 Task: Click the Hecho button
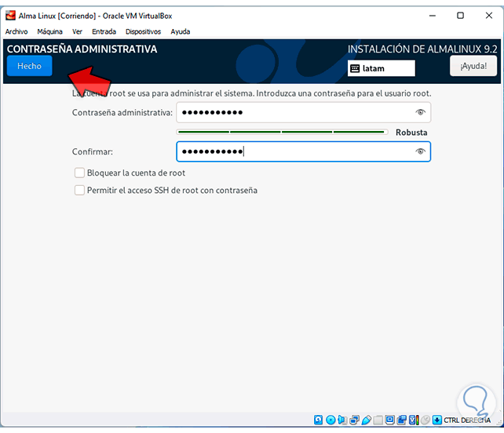pos(29,66)
